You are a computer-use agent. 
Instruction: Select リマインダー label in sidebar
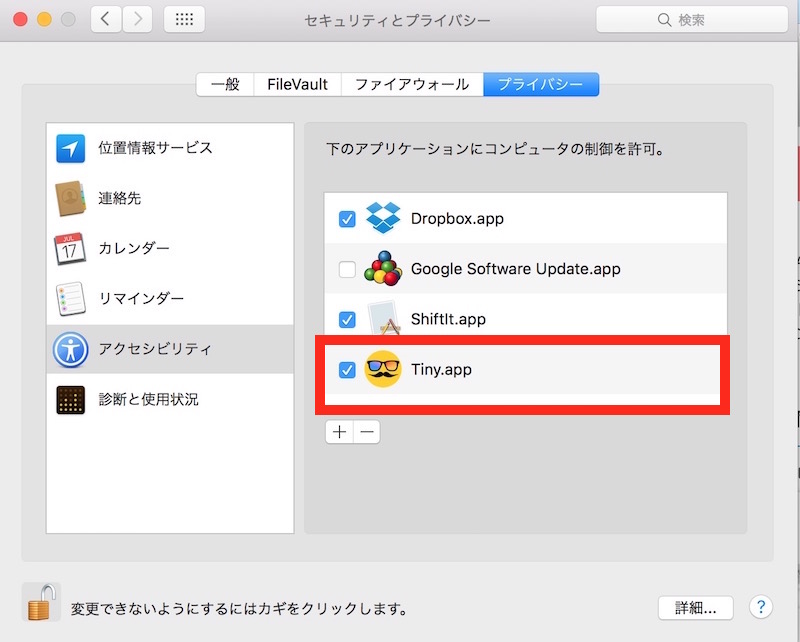point(141,298)
